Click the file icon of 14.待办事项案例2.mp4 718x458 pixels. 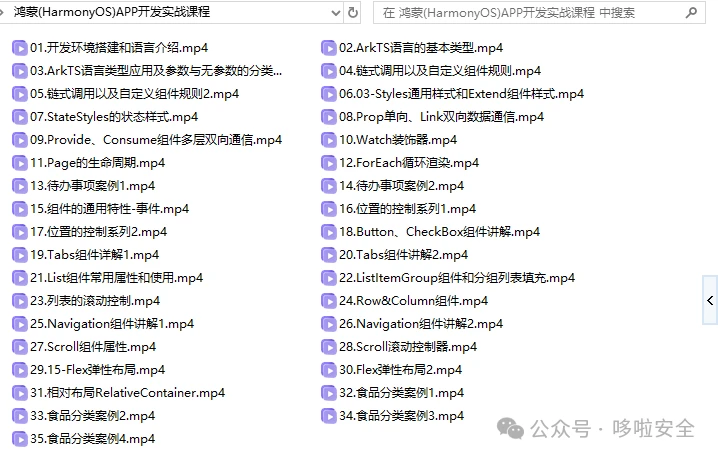point(329,186)
